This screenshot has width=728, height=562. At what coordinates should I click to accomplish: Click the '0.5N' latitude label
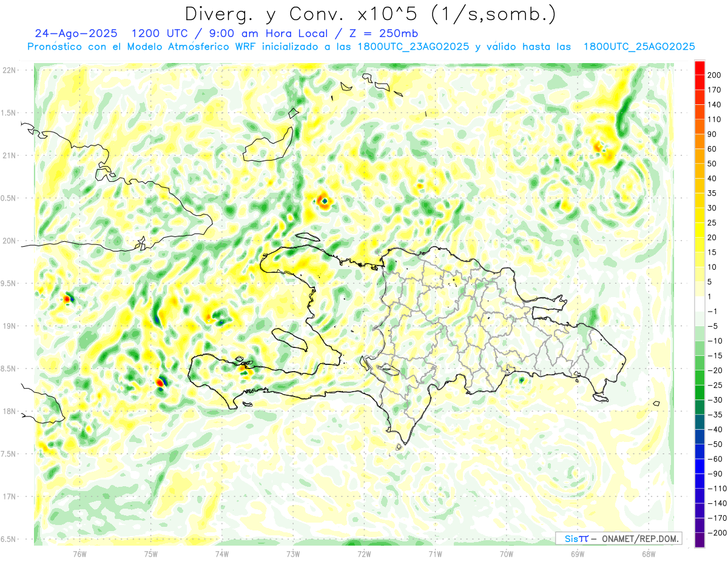coord(9,198)
